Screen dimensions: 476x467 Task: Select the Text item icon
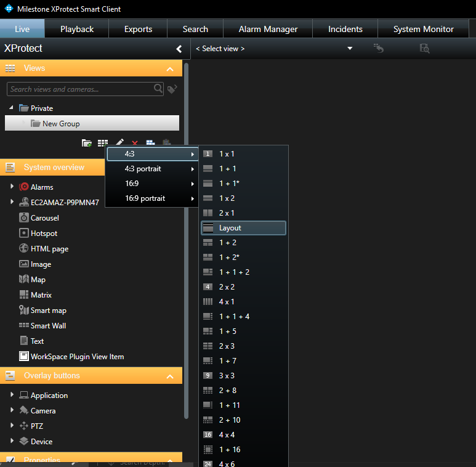coord(23,340)
